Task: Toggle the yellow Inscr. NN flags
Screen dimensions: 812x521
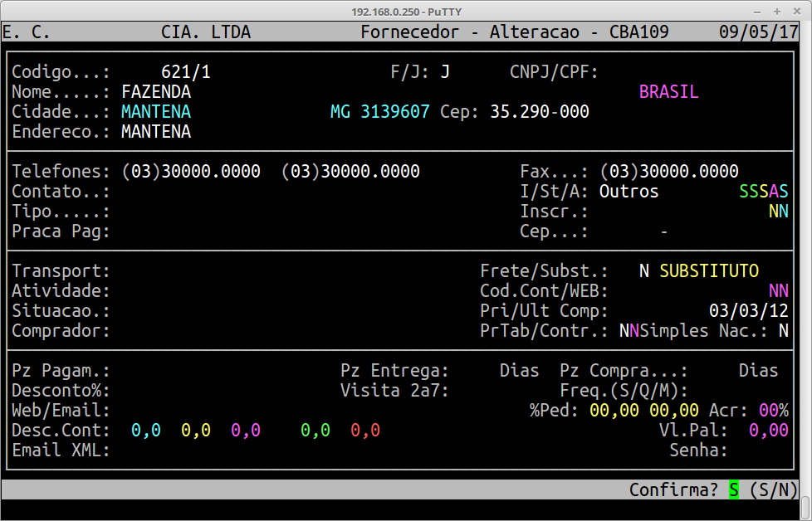Action: 778,212
